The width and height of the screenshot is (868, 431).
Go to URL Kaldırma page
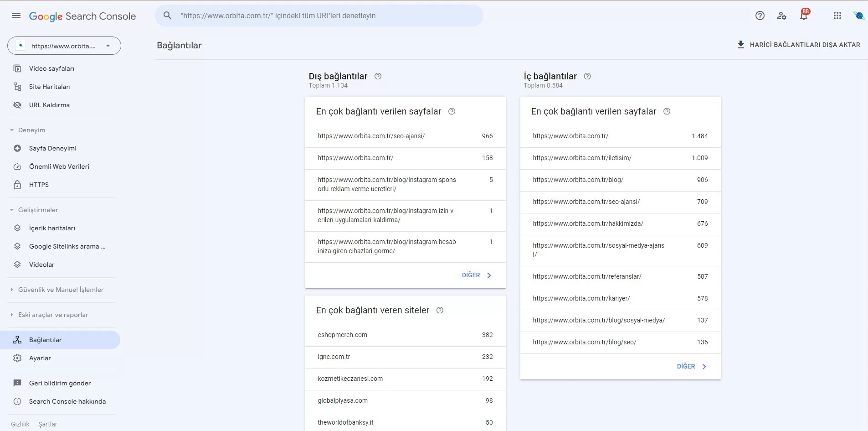[60, 105]
